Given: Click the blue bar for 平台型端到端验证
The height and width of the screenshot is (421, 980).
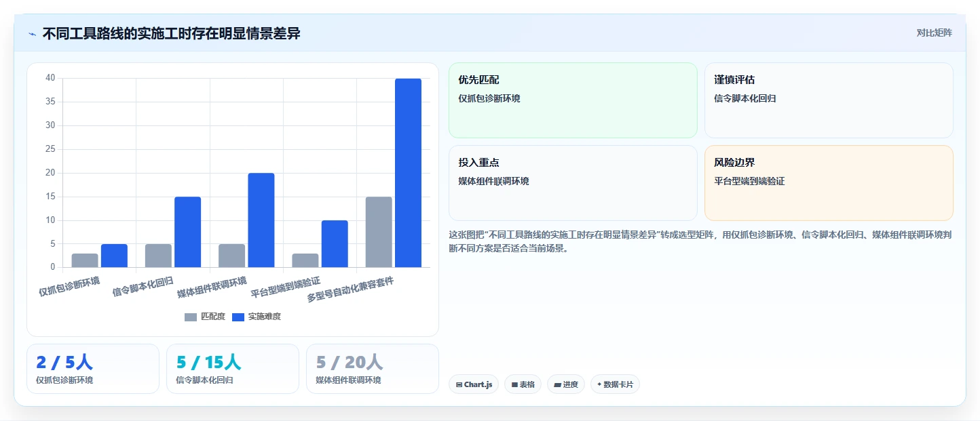Looking at the screenshot, I should [x=335, y=244].
